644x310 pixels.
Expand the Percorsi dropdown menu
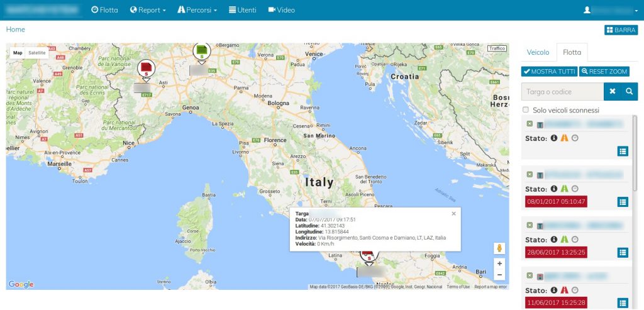coord(197,10)
